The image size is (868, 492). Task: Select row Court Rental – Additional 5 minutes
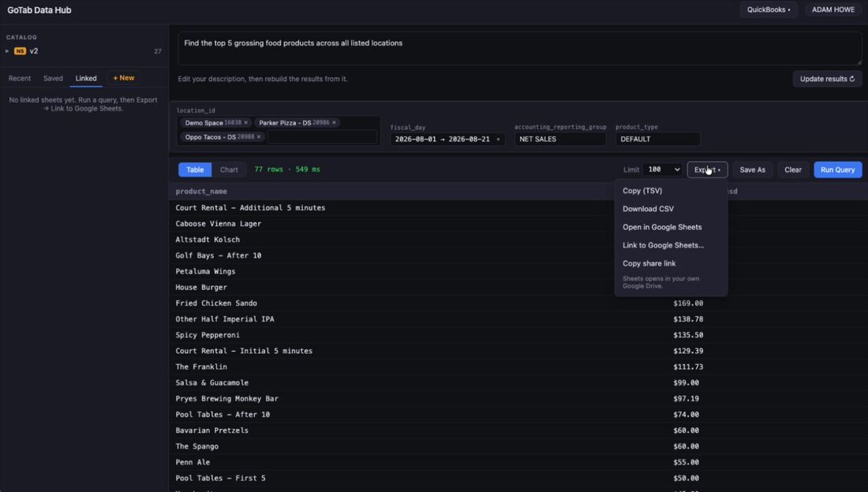[x=518, y=208]
